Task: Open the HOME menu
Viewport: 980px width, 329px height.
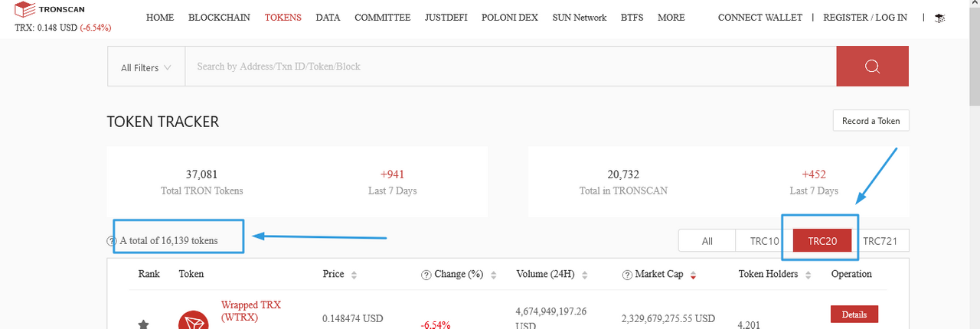Action: (x=160, y=18)
